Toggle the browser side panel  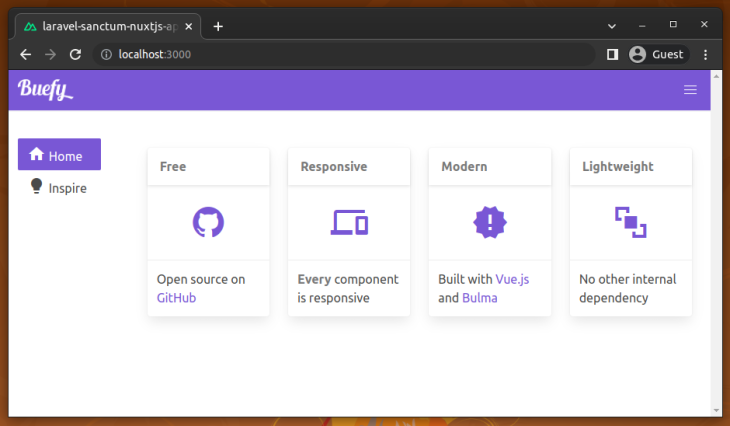click(612, 54)
